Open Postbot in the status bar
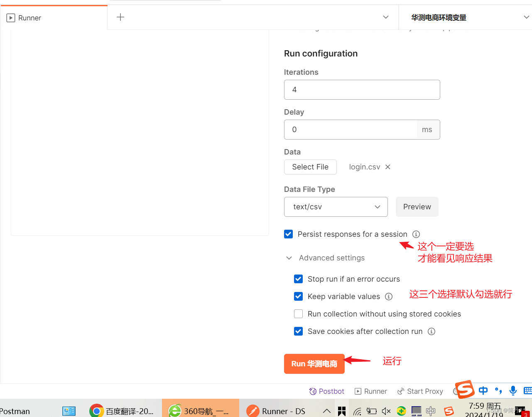 click(x=327, y=391)
